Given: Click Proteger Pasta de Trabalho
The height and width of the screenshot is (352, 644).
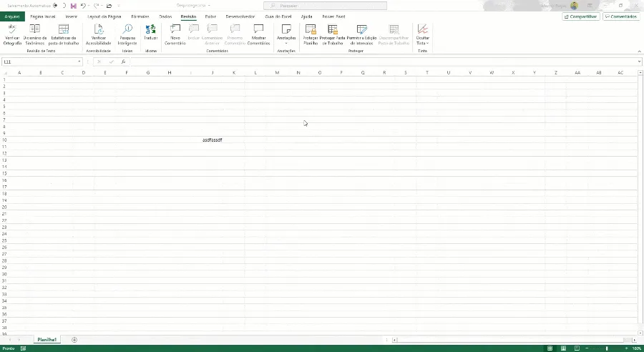Looking at the screenshot, I should pos(332,34).
